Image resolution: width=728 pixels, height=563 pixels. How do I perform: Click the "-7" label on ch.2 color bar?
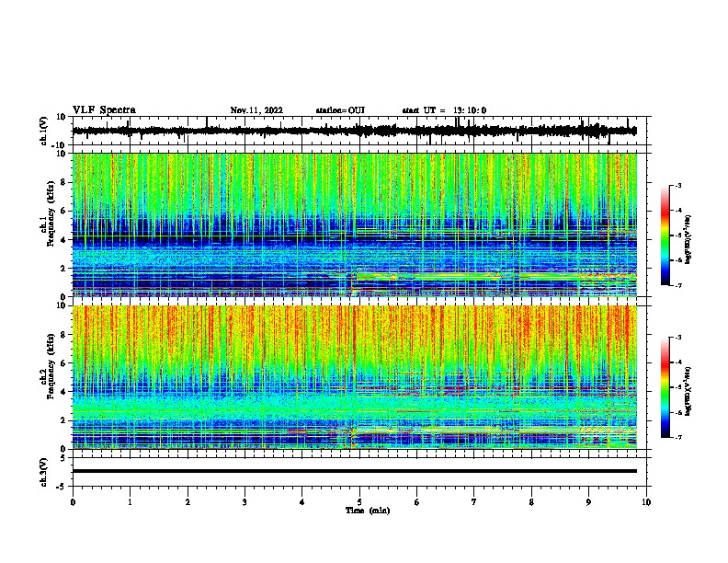677,437
